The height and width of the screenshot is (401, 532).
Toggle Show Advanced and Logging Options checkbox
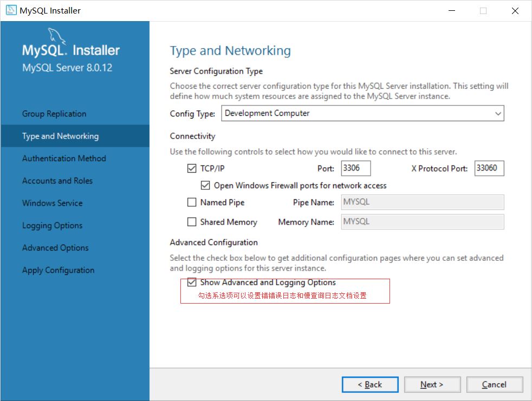click(x=192, y=282)
